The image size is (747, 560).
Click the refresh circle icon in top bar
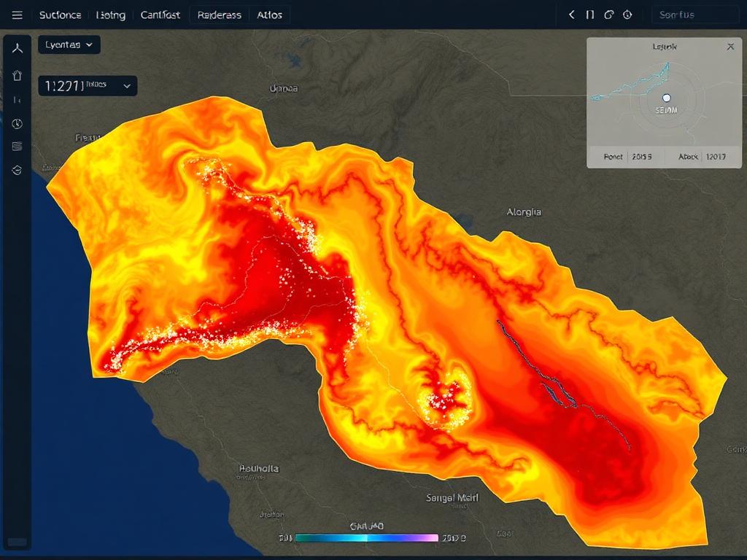(x=609, y=15)
